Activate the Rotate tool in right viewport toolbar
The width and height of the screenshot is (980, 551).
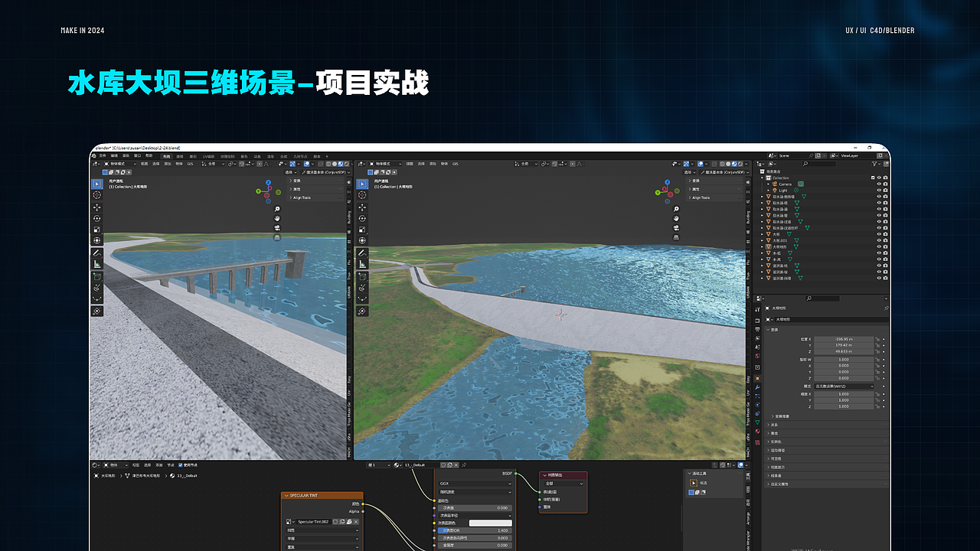(x=362, y=217)
